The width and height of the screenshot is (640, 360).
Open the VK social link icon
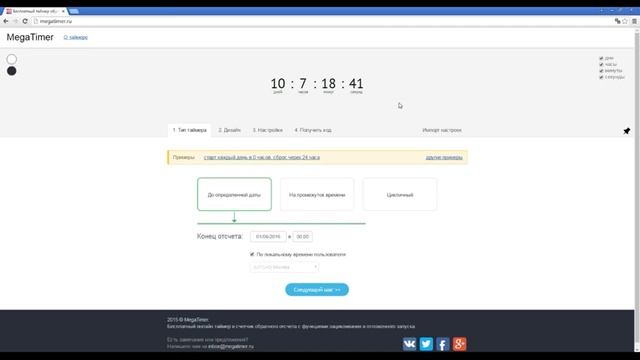point(409,344)
